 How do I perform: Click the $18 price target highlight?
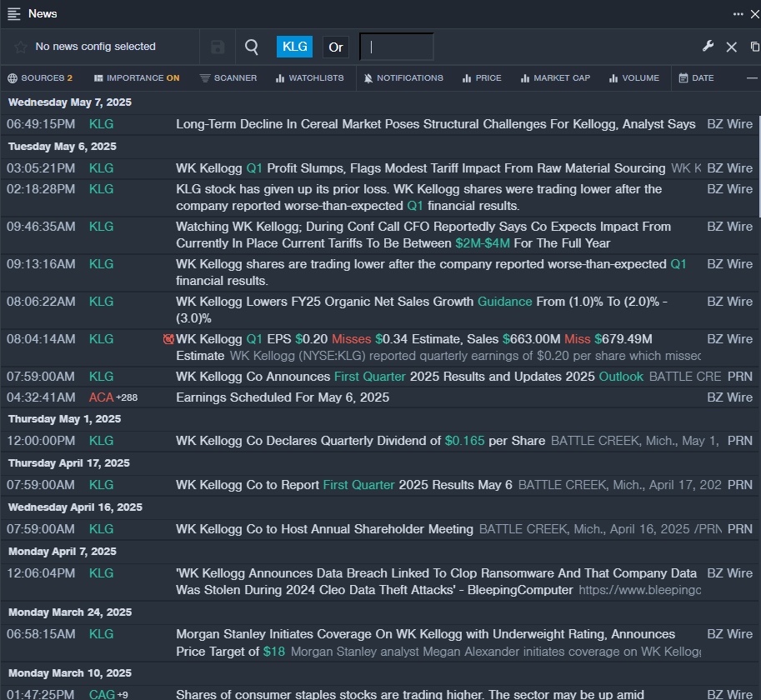[x=273, y=651]
